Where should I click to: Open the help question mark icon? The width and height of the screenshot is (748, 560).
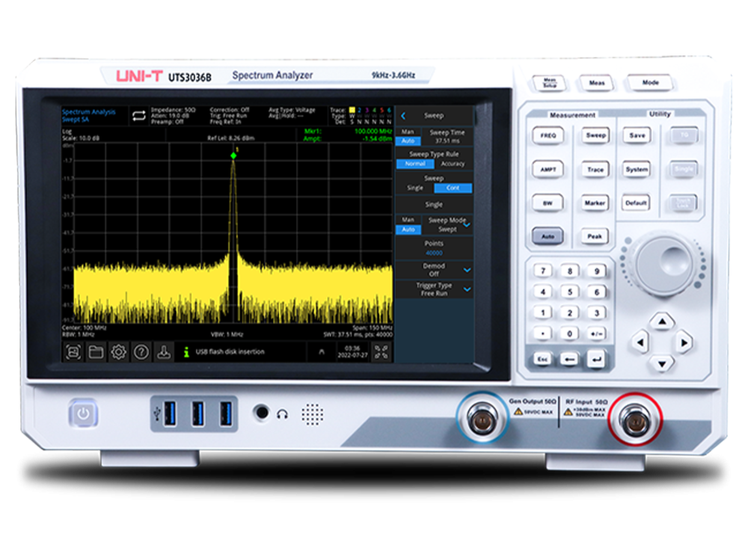click(x=141, y=352)
